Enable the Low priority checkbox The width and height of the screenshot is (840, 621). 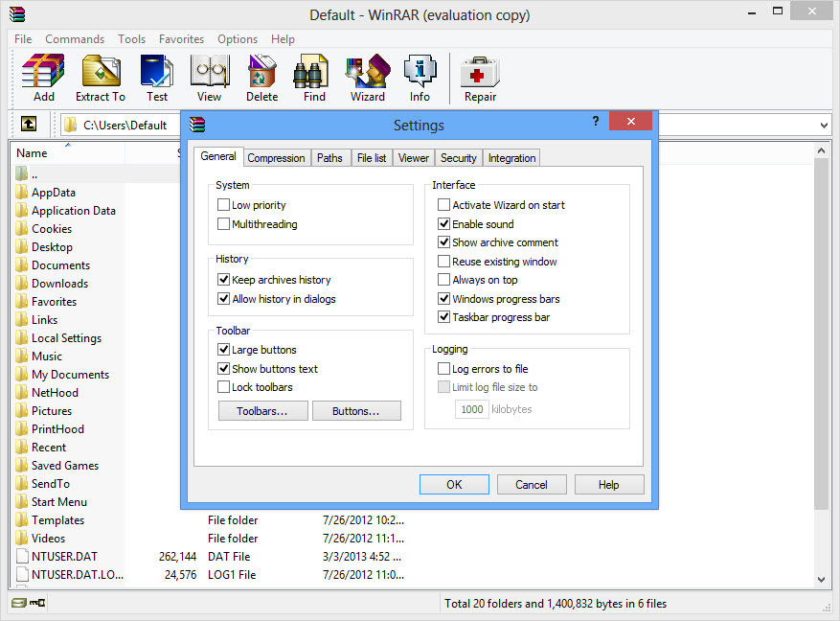coord(224,205)
